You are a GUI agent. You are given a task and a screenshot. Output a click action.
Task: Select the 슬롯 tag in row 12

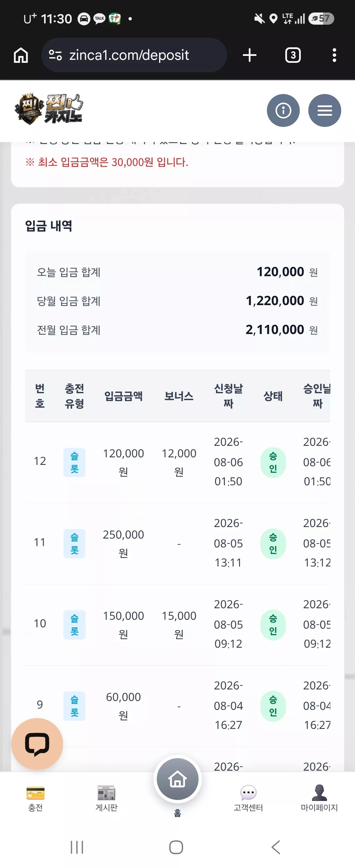pos(74,462)
